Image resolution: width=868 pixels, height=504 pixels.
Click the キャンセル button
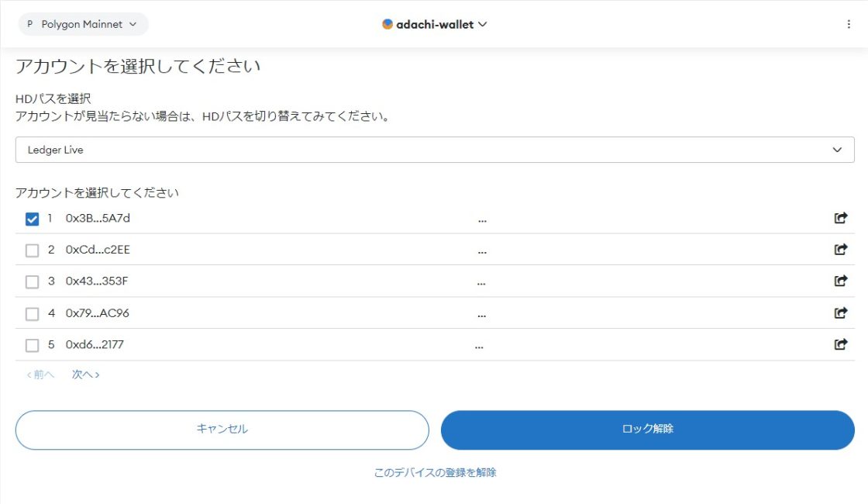pos(222,430)
